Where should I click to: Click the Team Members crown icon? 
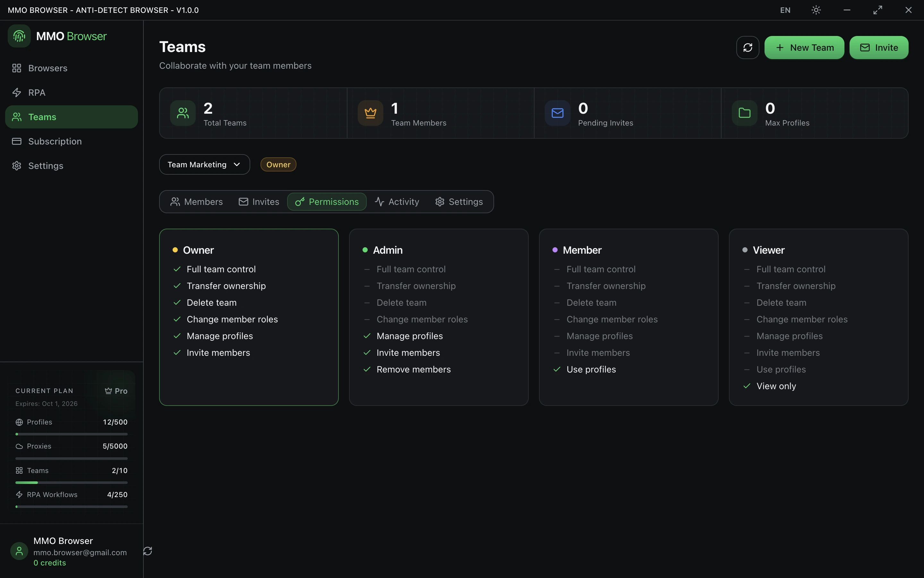pos(370,113)
